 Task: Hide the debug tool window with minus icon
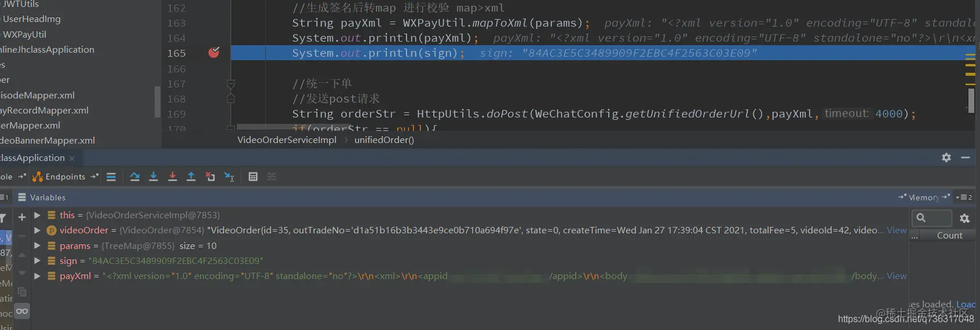click(x=966, y=157)
